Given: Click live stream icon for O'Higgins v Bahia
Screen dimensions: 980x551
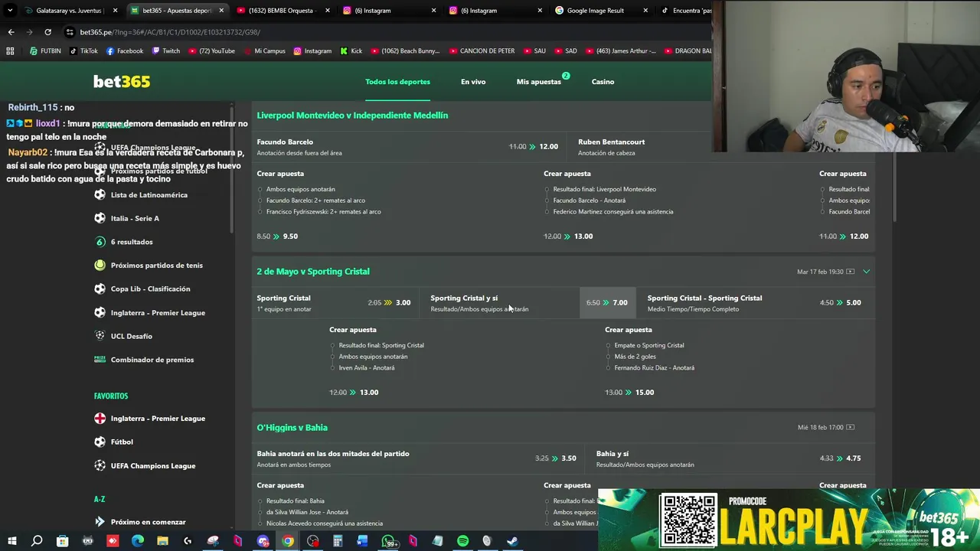Looking at the screenshot, I should coord(850,428).
